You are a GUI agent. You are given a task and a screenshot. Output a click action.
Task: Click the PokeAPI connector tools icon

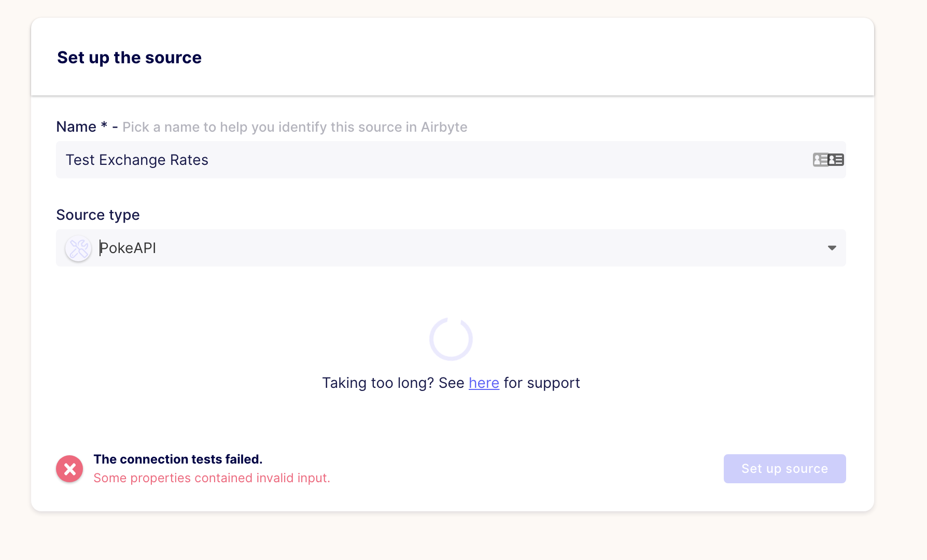point(78,248)
